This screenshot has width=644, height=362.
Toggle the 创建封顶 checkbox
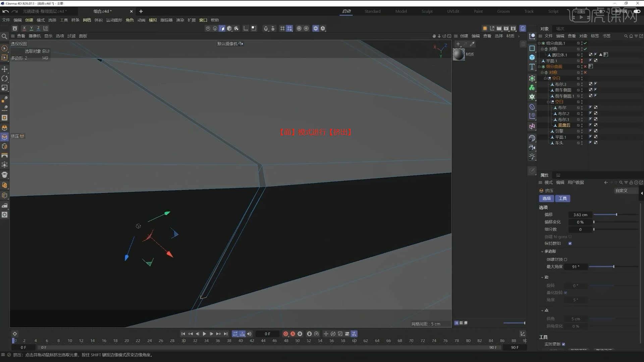(x=566, y=259)
